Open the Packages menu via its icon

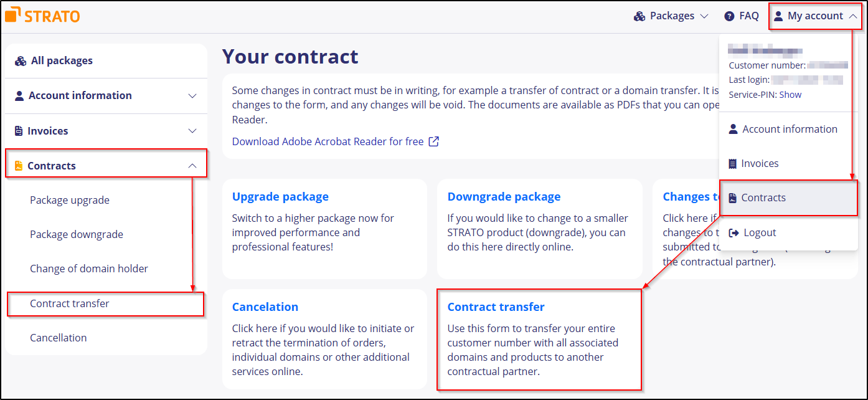(x=639, y=16)
